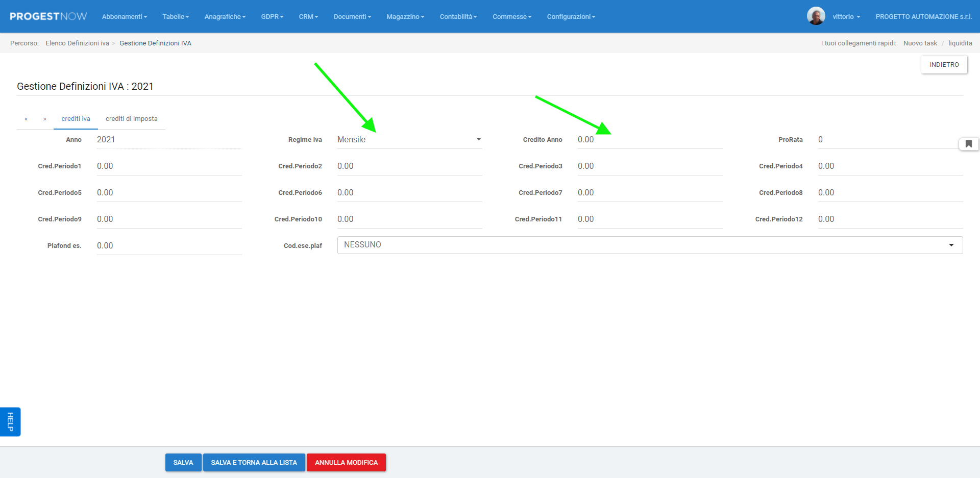980x478 pixels.
Task: Click the INDIETRO button
Action: (944, 65)
